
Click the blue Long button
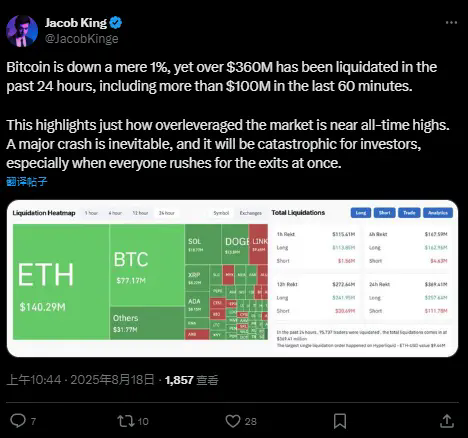coord(361,213)
